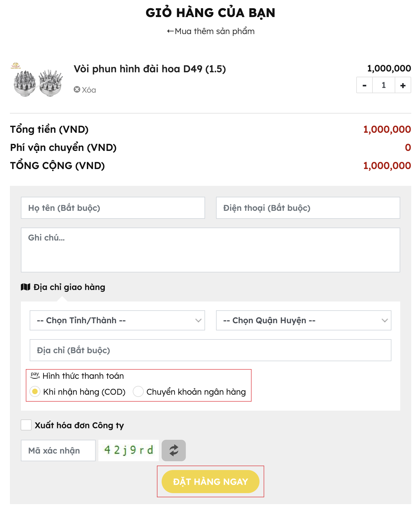Increase quantity with the plus button

coord(403,85)
